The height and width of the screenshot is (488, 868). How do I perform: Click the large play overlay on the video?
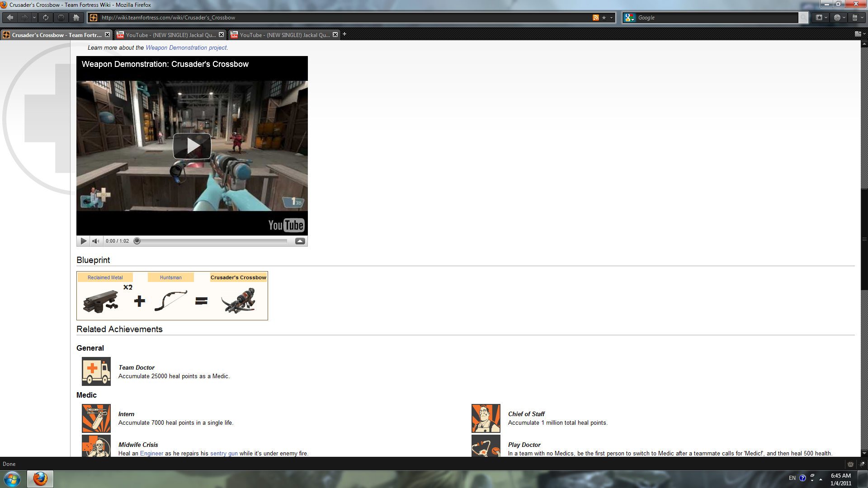(192, 146)
